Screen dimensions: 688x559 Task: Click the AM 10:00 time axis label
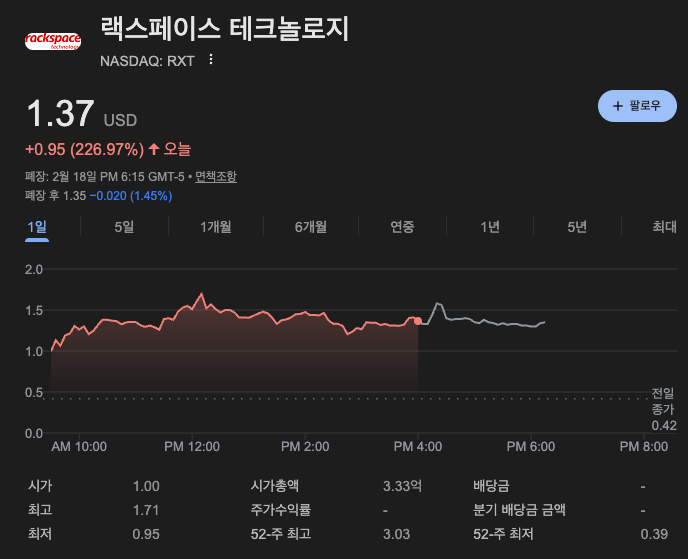tap(79, 447)
